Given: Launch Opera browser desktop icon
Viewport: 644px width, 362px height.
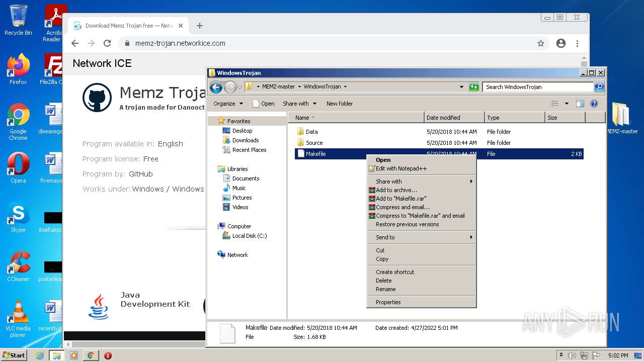Looking at the screenshot, I should tap(18, 167).
